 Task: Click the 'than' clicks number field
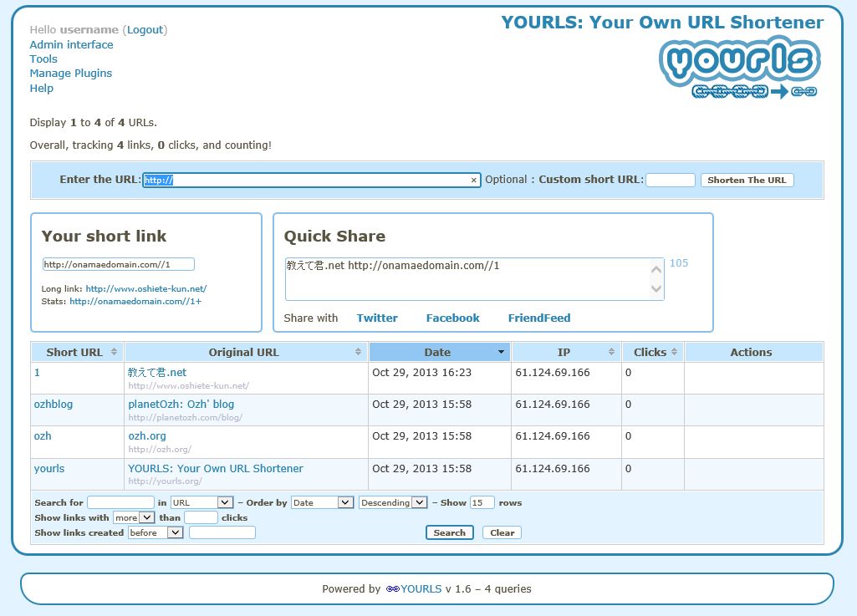(x=201, y=517)
